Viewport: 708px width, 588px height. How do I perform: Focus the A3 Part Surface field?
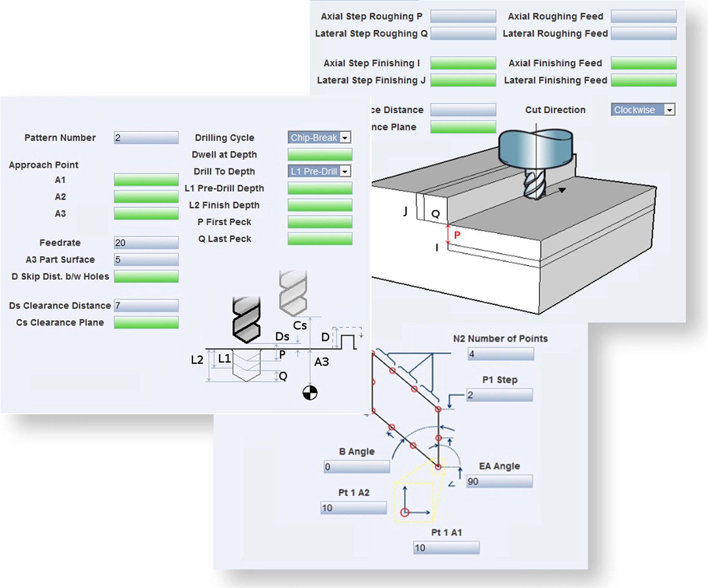(146, 260)
